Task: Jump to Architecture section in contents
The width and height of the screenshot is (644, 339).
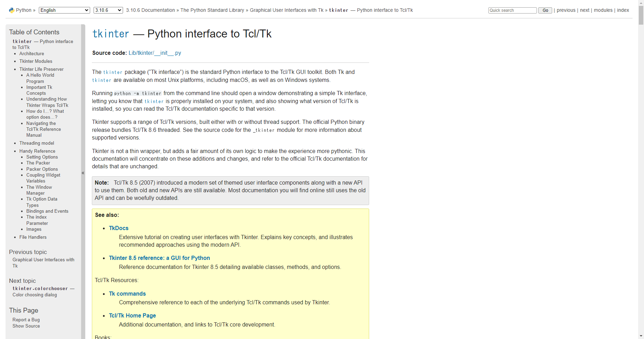Action: click(x=32, y=53)
